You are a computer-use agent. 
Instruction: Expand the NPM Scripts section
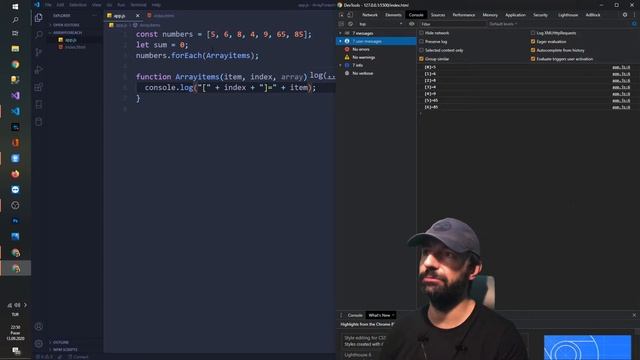coord(64,349)
